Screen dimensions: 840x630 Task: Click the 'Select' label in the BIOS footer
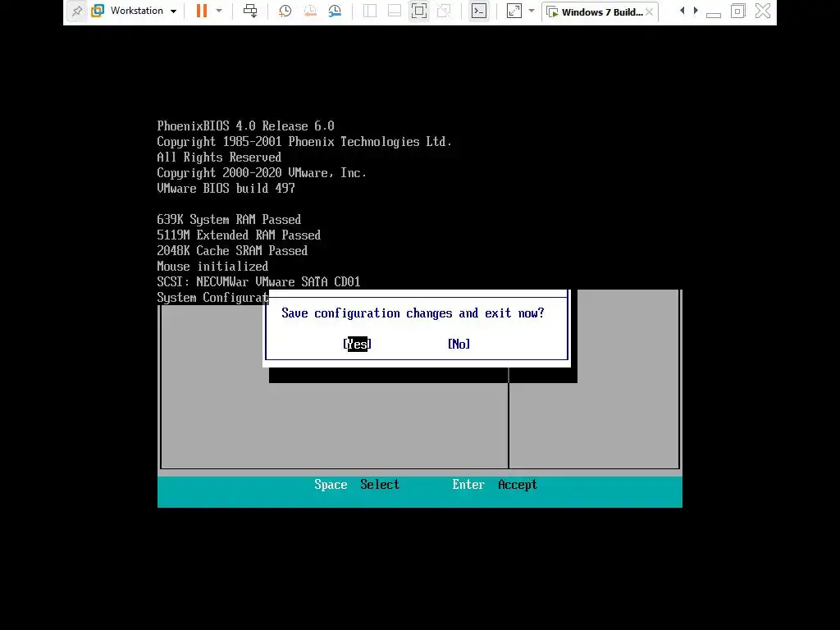(x=380, y=484)
